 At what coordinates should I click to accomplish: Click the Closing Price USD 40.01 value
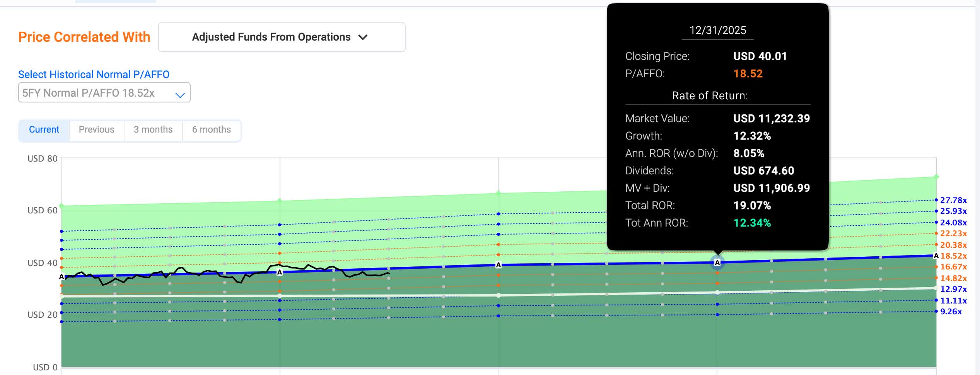(x=760, y=56)
